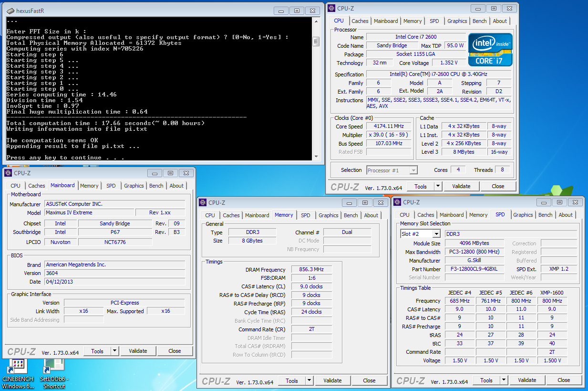
Task: Expand Processor #1 selection dropdown
Action: [x=413, y=170]
